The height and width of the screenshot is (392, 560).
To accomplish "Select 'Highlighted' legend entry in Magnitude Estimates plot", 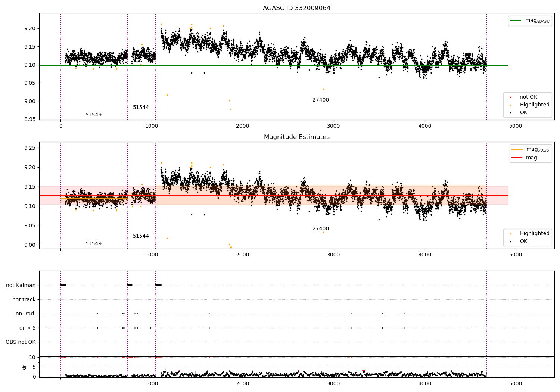I will tap(534, 234).
